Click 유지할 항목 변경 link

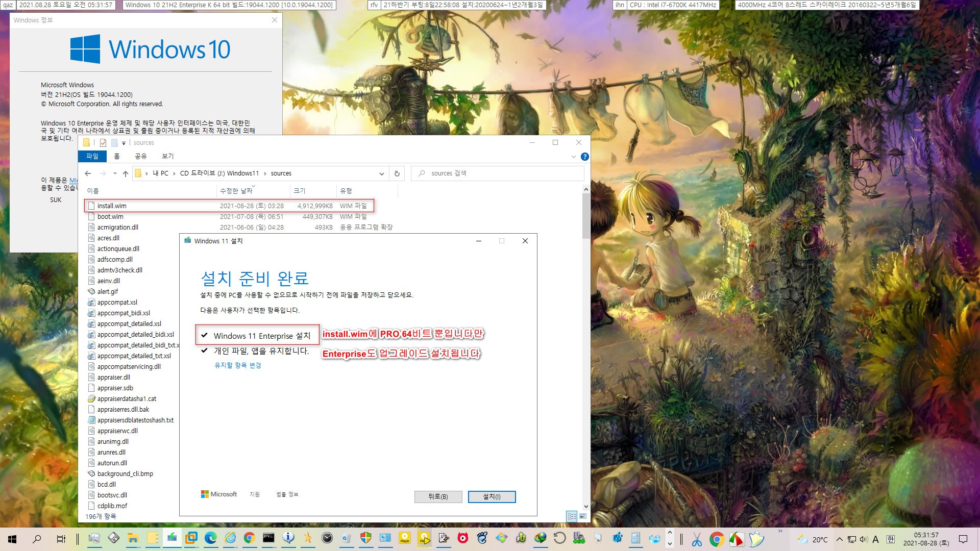[x=238, y=365]
